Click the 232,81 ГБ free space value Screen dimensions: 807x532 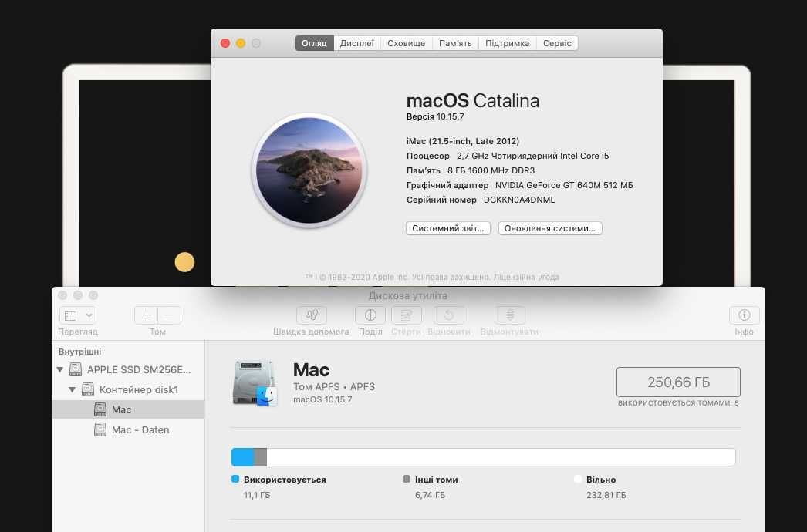coord(606,495)
